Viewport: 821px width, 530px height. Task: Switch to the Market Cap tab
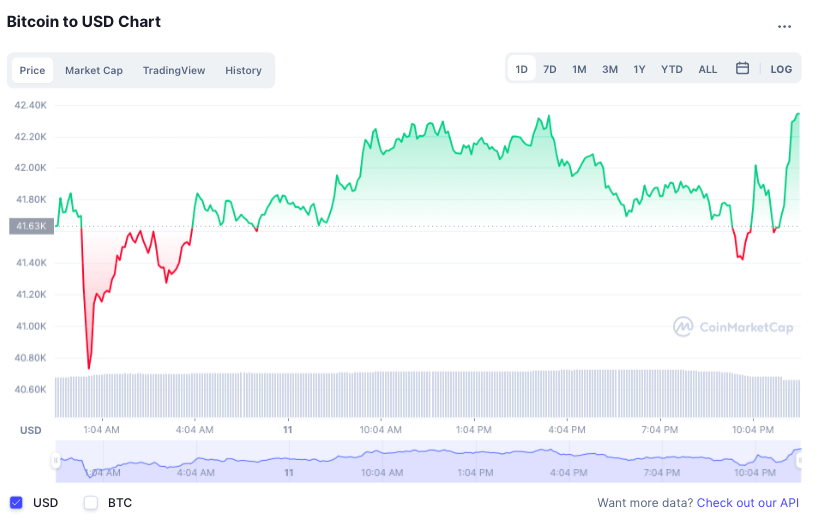(x=94, y=70)
